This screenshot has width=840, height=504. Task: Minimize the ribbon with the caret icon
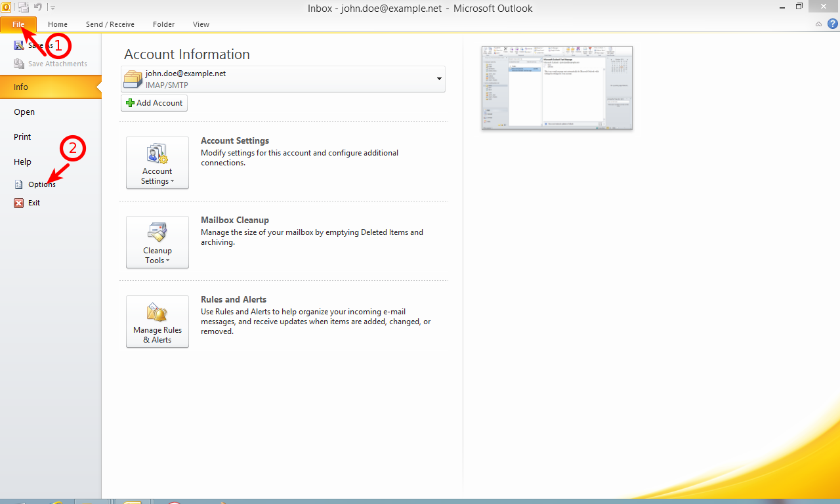818,24
